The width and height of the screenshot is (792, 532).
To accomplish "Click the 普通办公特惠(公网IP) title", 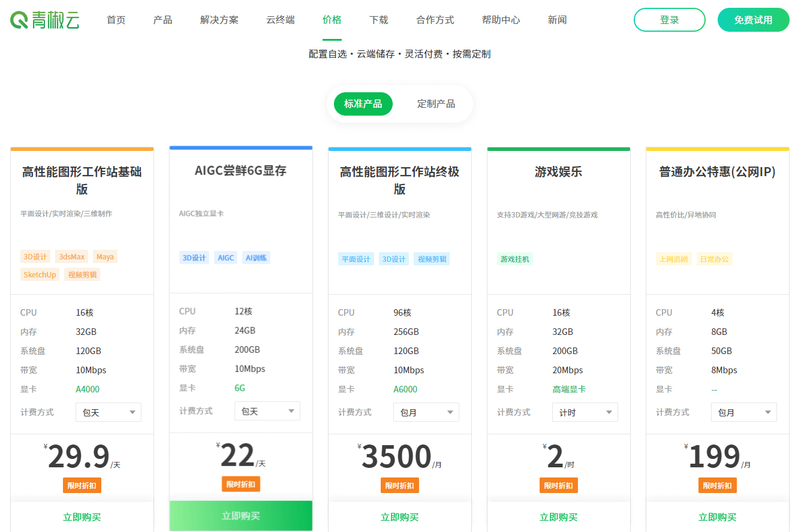I will pyautogui.click(x=718, y=172).
